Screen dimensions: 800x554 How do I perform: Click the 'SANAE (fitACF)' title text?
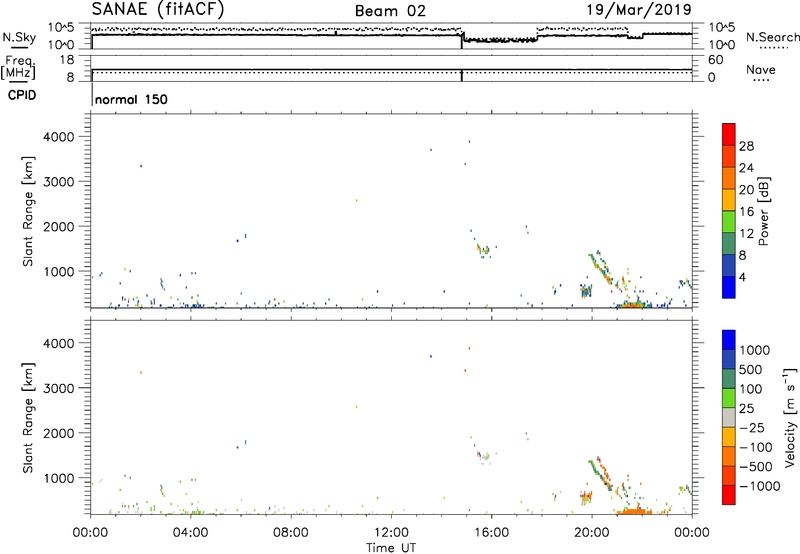coord(158,9)
